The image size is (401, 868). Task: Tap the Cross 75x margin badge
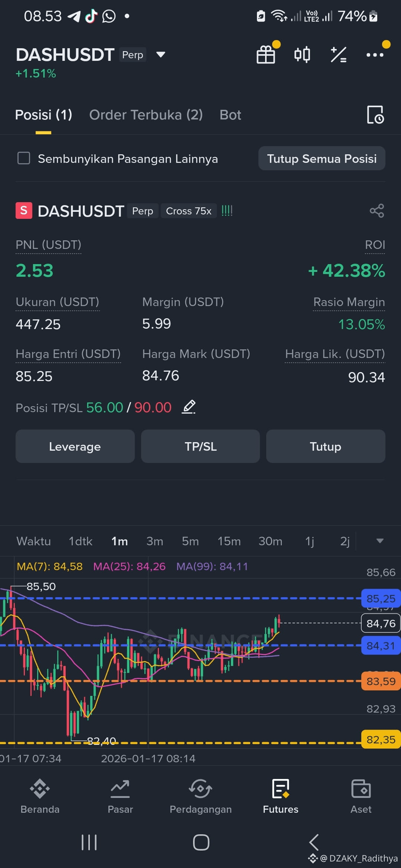[189, 211]
